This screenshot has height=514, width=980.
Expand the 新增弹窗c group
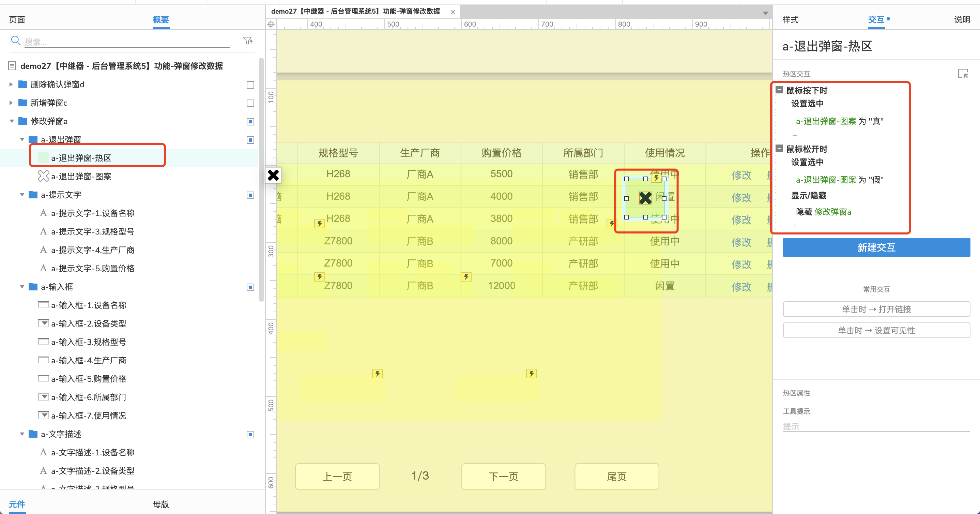11,102
